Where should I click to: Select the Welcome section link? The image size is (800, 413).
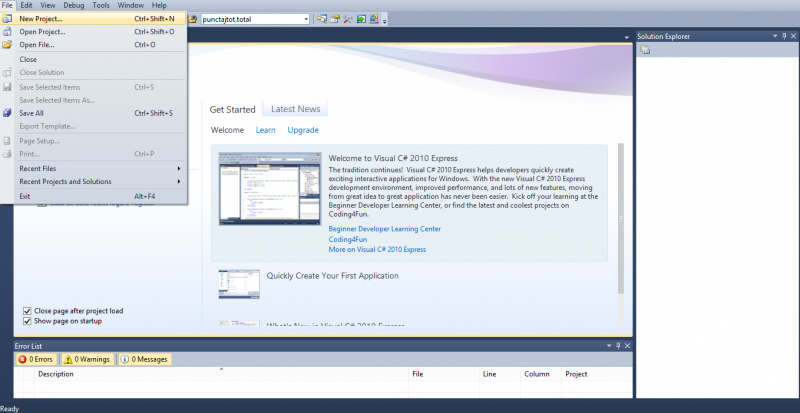[227, 130]
